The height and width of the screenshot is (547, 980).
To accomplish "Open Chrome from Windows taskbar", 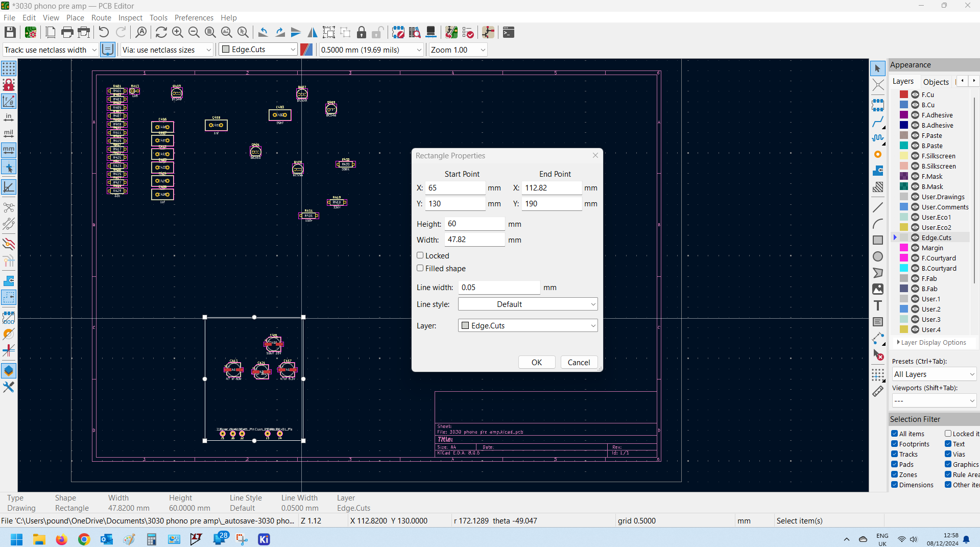I will (x=84, y=539).
